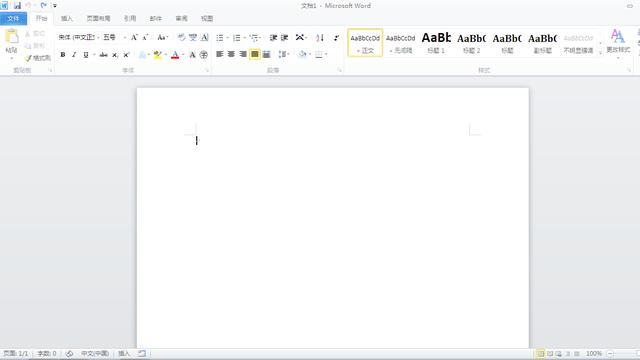Open the font name combo box

(79, 38)
